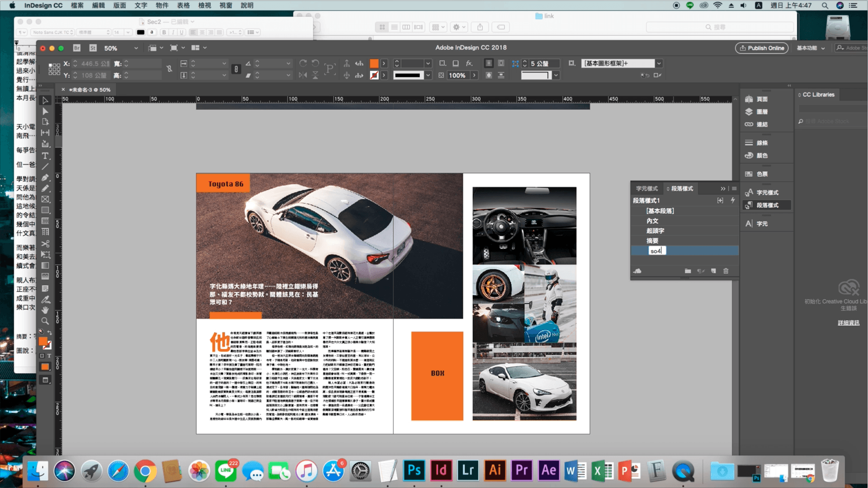Open Adobe Bridge via Br icon
This screenshot has width=868, height=488.
point(77,48)
